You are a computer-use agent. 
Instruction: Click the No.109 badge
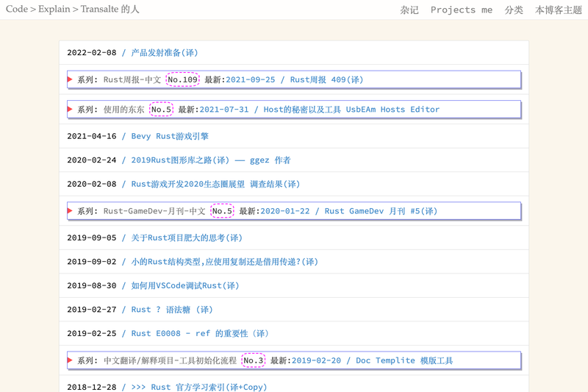click(x=182, y=79)
